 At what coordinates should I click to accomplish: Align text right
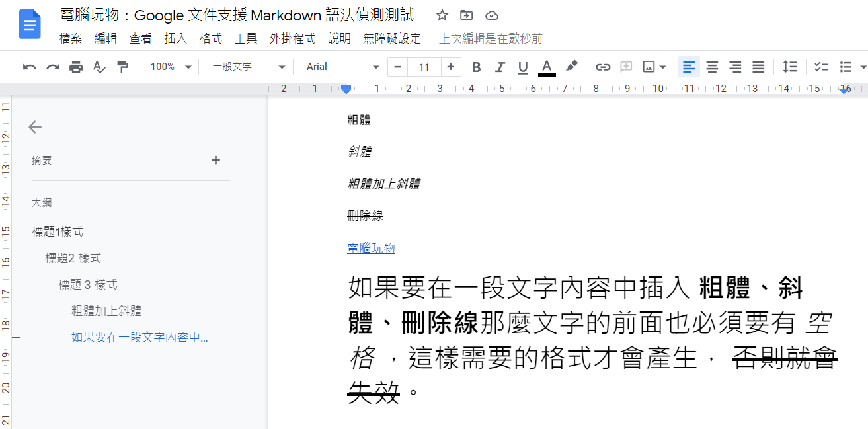click(735, 67)
